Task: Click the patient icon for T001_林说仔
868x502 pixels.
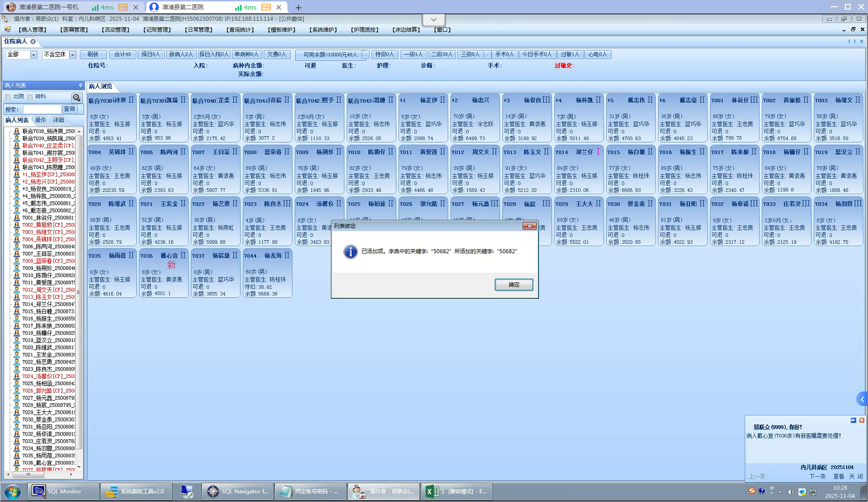Action: [17, 218]
